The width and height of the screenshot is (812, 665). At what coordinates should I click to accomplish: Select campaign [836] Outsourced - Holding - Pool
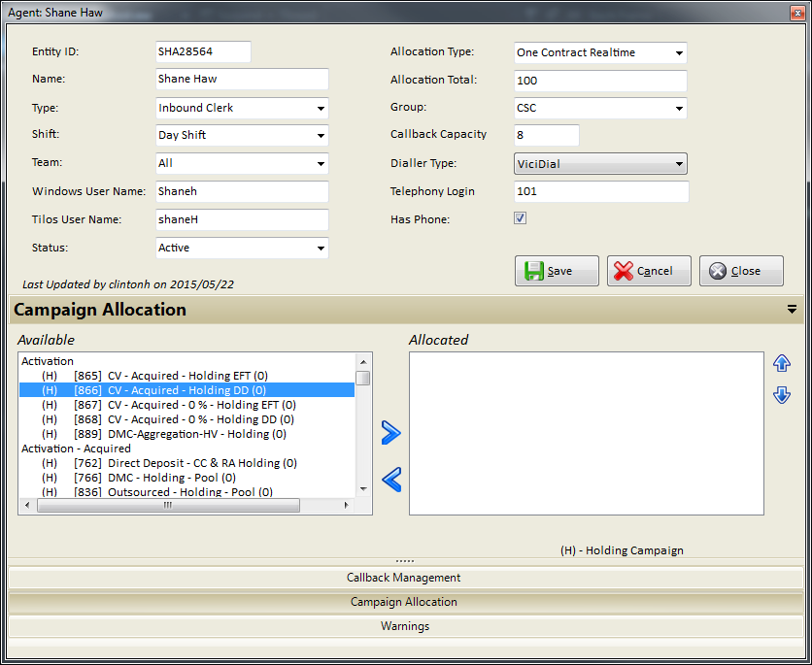point(186,491)
